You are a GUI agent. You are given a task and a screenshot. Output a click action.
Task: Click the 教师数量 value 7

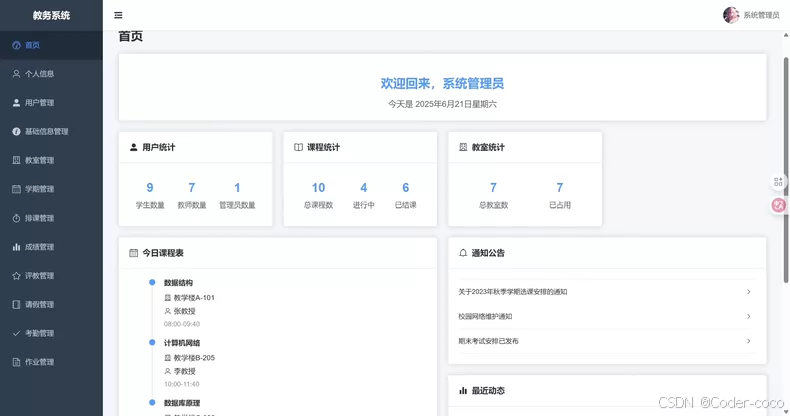click(192, 187)
